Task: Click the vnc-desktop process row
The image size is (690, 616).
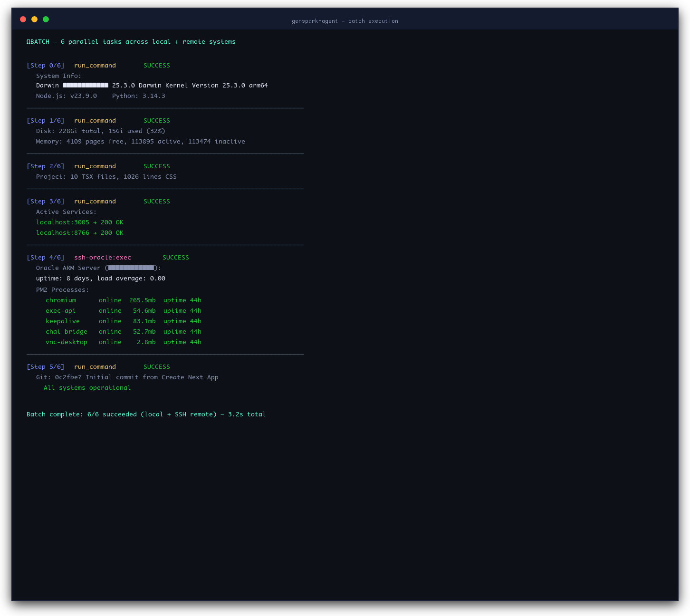Action: tap(67, 342)
